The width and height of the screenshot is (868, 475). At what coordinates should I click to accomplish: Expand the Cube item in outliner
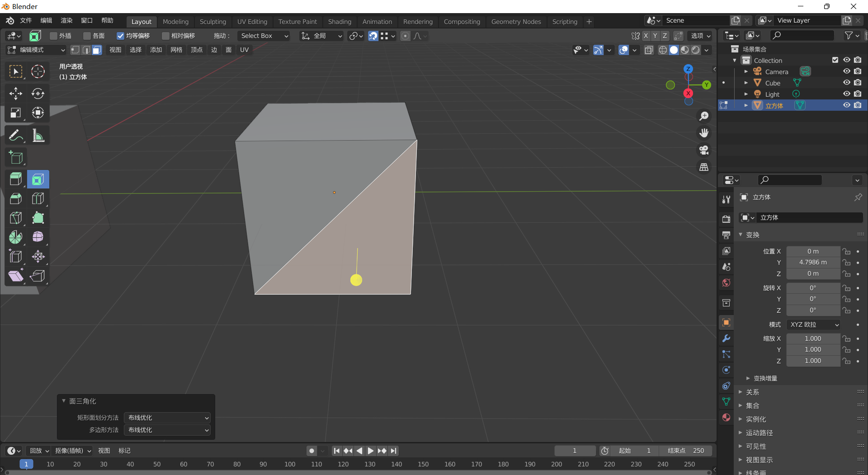[746, 83]
